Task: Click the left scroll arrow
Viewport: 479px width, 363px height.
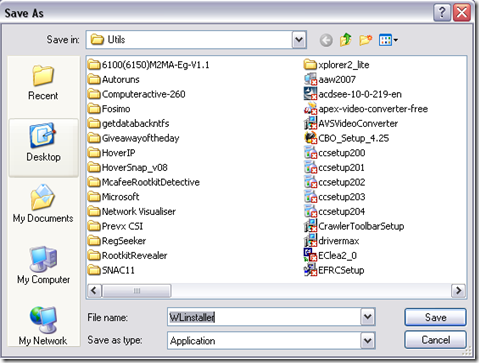Action: (94, 291)
